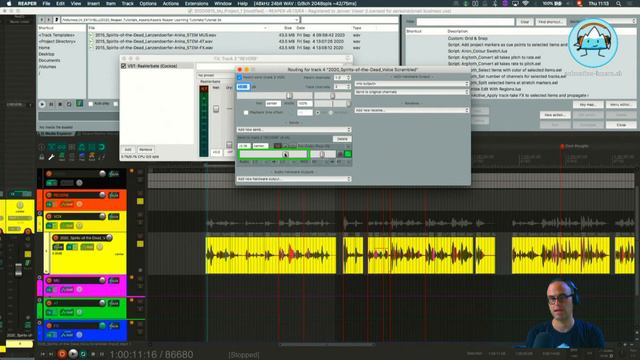This screenshot has width=640, height=360.
Task: Click the pan field reading center
Action: pos(272,104)
